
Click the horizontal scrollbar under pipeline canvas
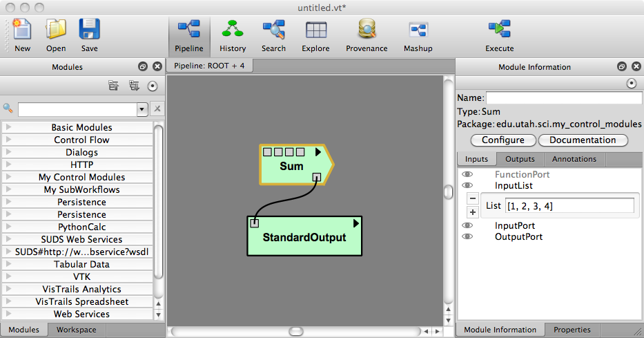(x=297, y=332)
